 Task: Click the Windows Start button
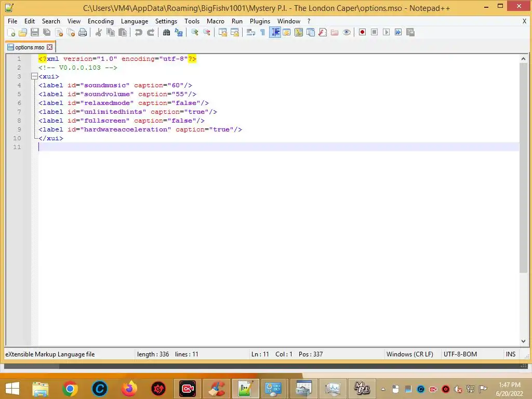(12, 389)
